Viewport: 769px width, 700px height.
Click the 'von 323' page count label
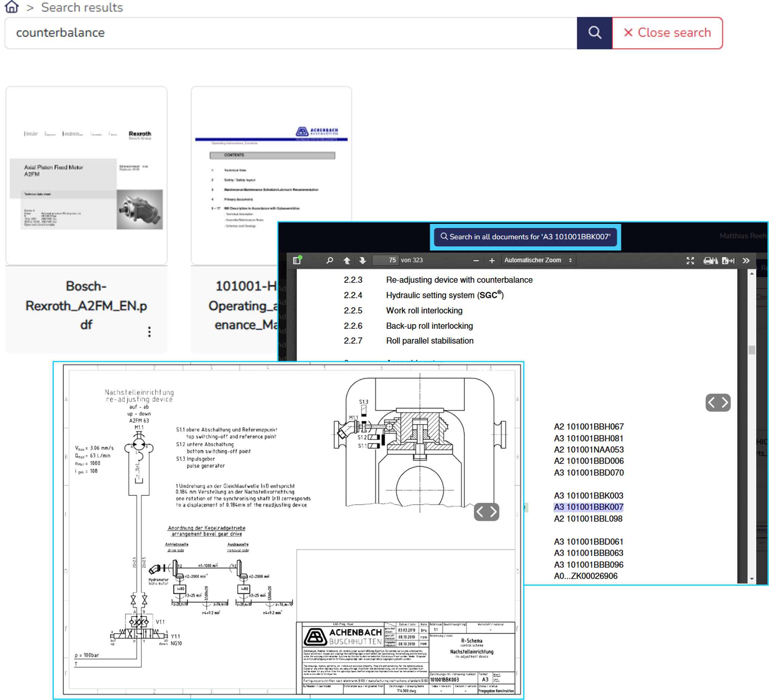pyautogui.click(x=411, y=260)
